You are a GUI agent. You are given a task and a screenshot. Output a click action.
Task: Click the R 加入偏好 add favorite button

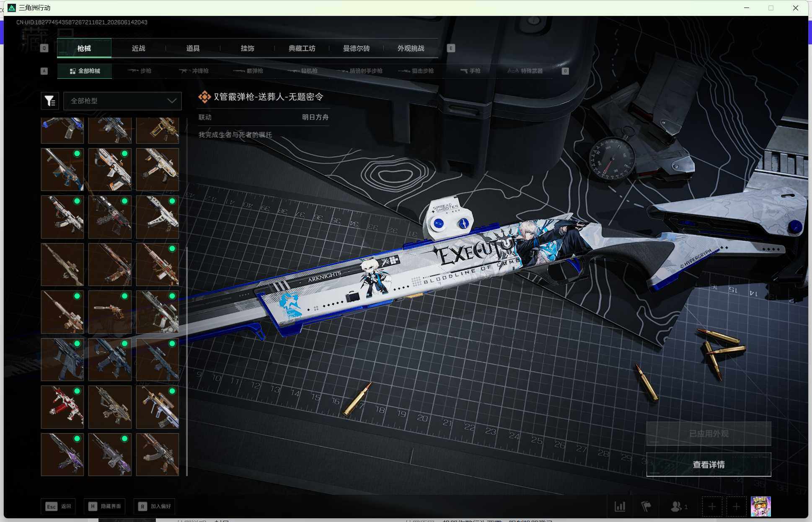(155, 507)
